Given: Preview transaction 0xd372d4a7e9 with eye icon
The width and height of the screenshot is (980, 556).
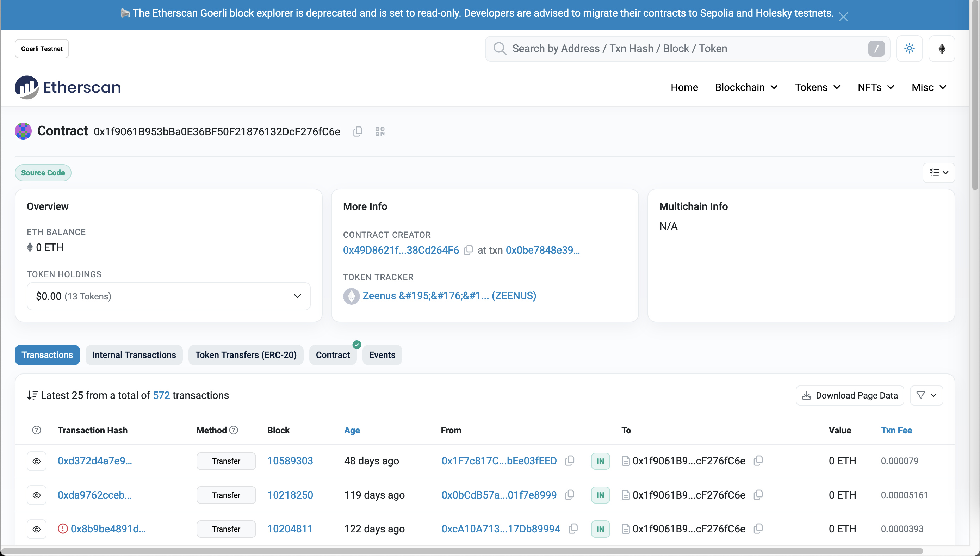Looking at the screenshot, I should coord(37,461).
